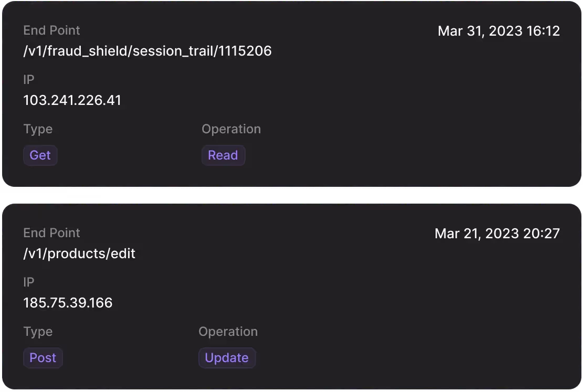Viewport: 583px width, 392px height.
Task: Click Operation label above the Update badge
Action: point(228,332)
